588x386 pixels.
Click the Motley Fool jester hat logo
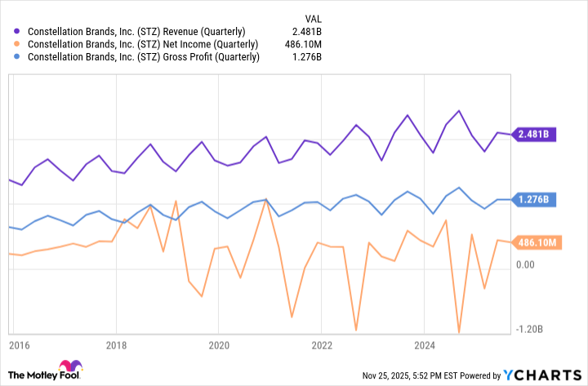[65, 368]
